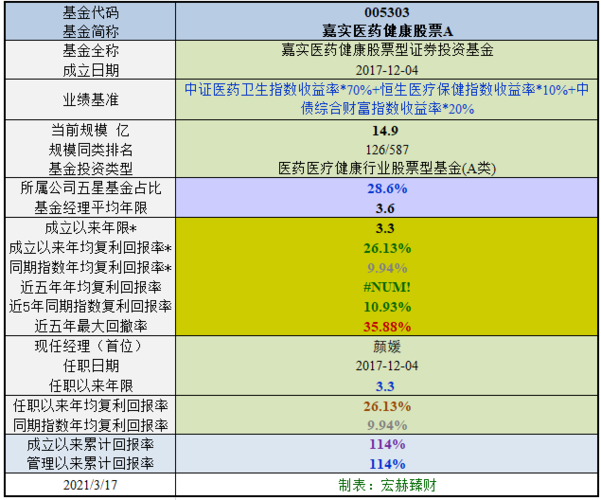
Task: Select the #NUM! error value
Action: 387,287
